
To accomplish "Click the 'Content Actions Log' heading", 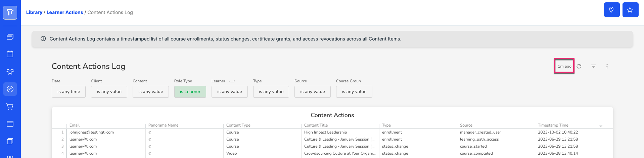I will point(88,66).
